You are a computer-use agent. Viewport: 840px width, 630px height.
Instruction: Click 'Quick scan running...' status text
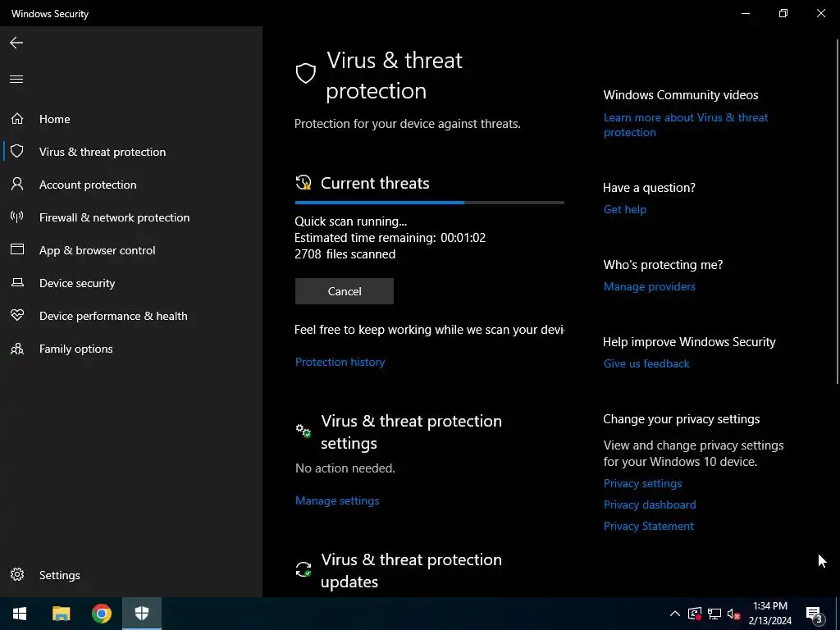351,221
